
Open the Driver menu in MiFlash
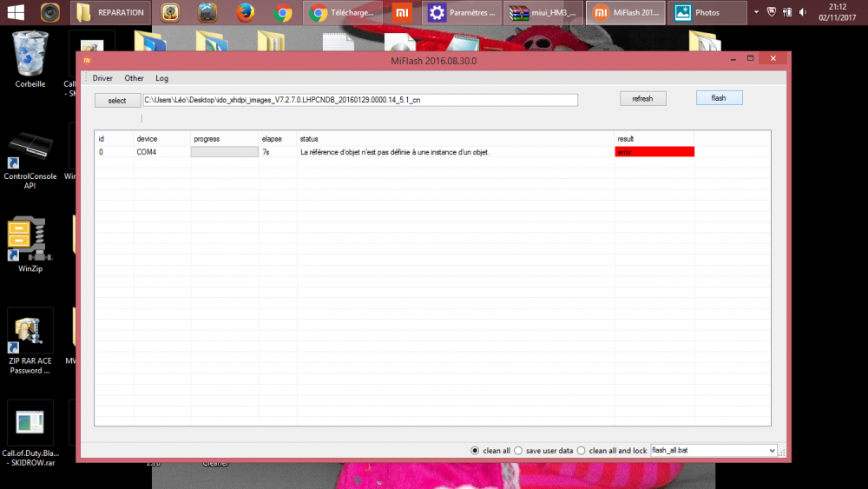coord(102,78)
